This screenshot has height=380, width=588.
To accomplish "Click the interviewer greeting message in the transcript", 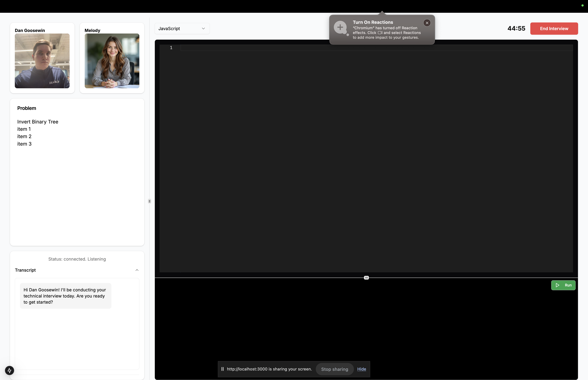I will click(x=65, y=296).
